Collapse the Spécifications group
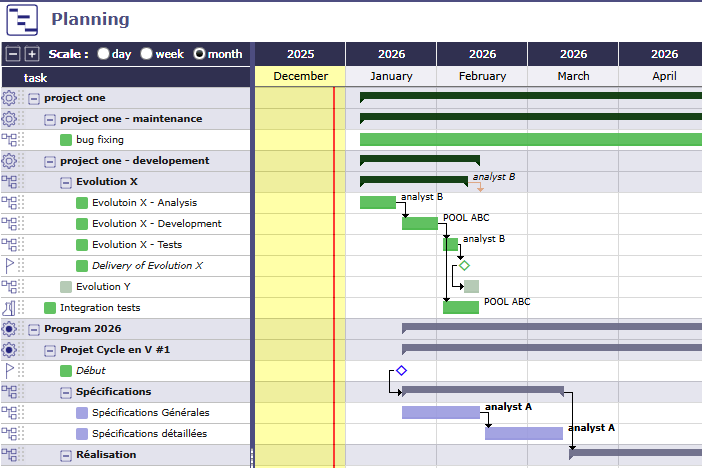The image size is (702, 468). click(66, 392)
